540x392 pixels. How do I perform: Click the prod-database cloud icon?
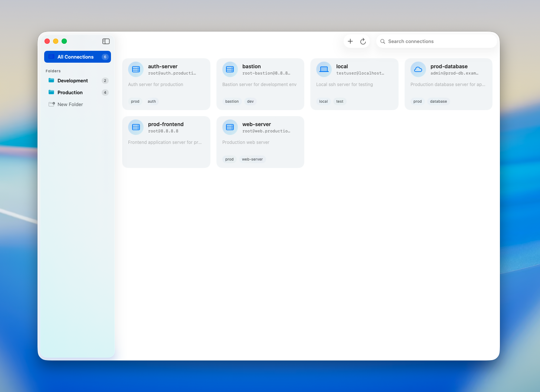[418, 69]
